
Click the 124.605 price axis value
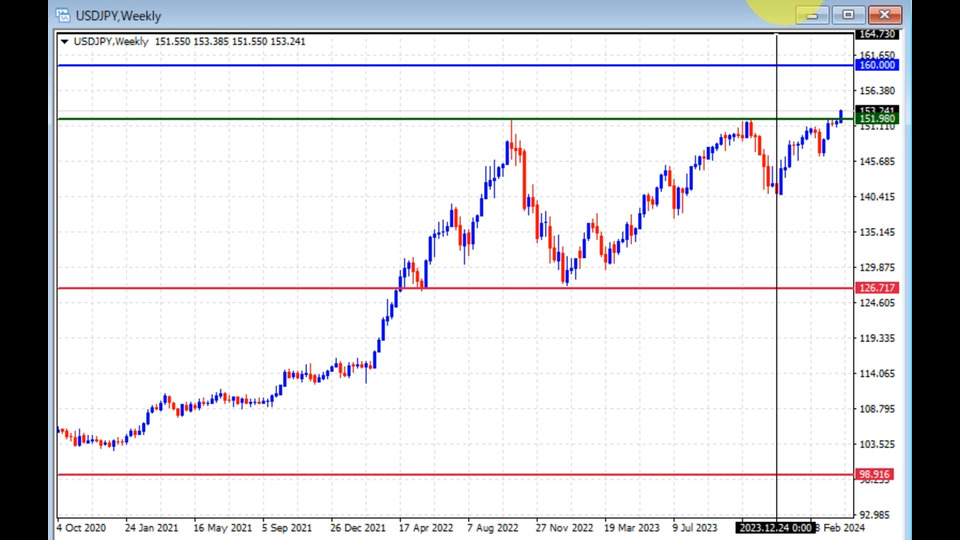point(877,303)
